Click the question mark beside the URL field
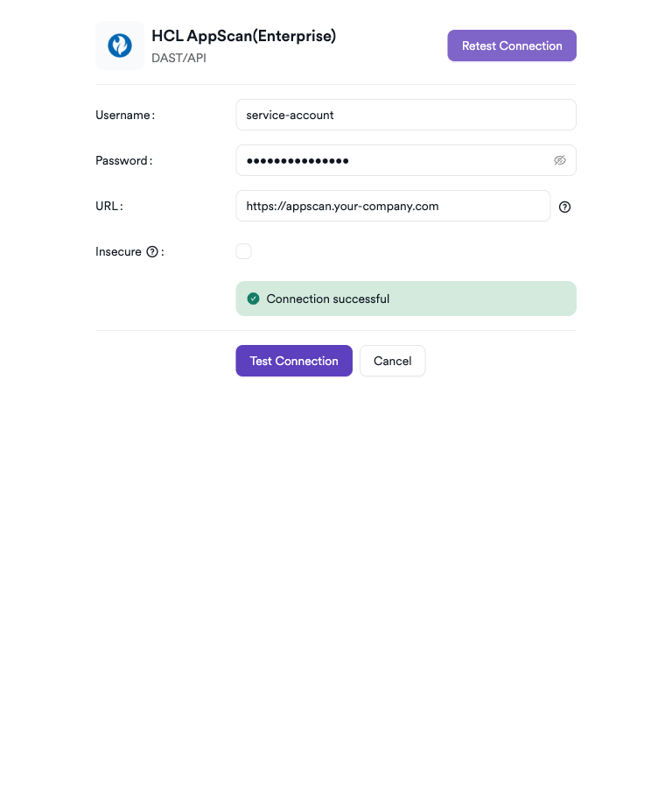This screenshot has width=672, height=788. [x=564, y=207]
